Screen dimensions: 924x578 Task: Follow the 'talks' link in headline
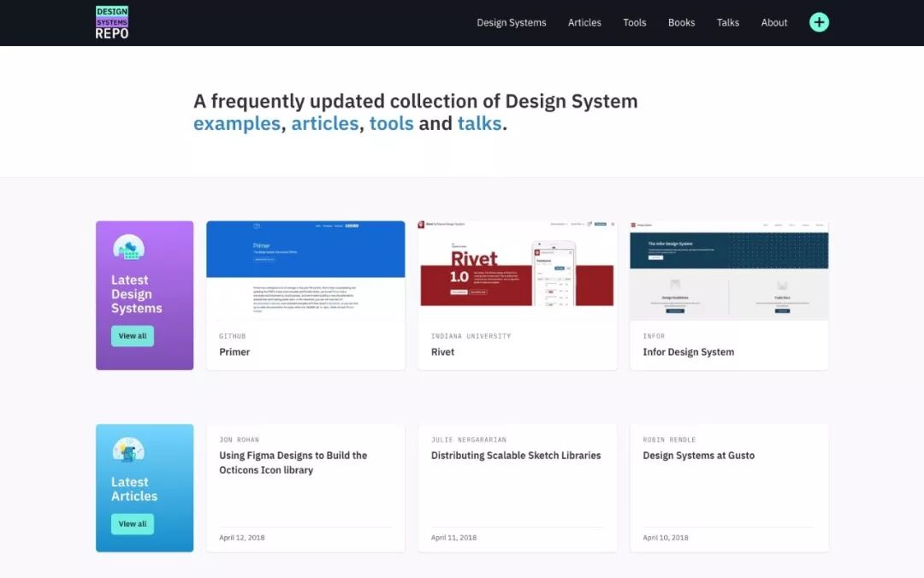(x=480, y=124)
